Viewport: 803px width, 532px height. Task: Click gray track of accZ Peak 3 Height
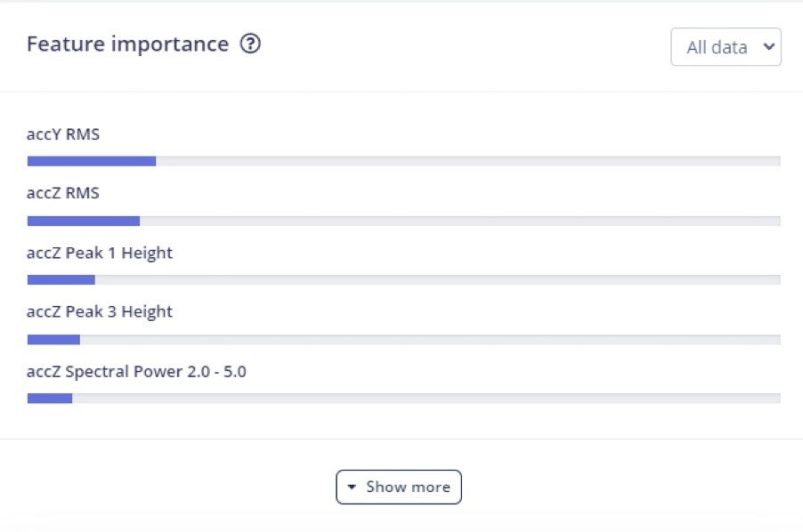point(430,339)
